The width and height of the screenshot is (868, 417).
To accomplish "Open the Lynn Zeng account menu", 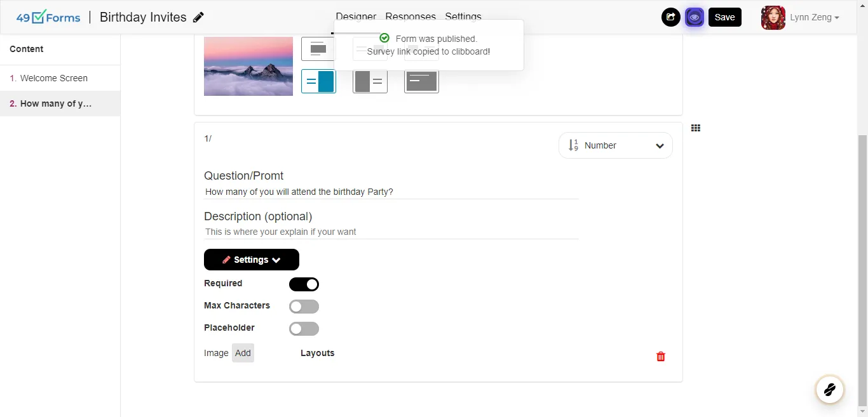I will [815, 18].
